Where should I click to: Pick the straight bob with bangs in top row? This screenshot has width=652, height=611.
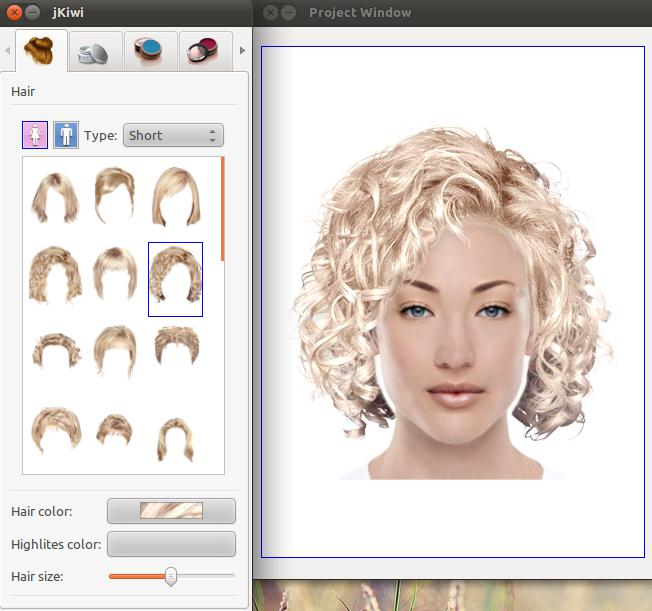tap(175, 197)
